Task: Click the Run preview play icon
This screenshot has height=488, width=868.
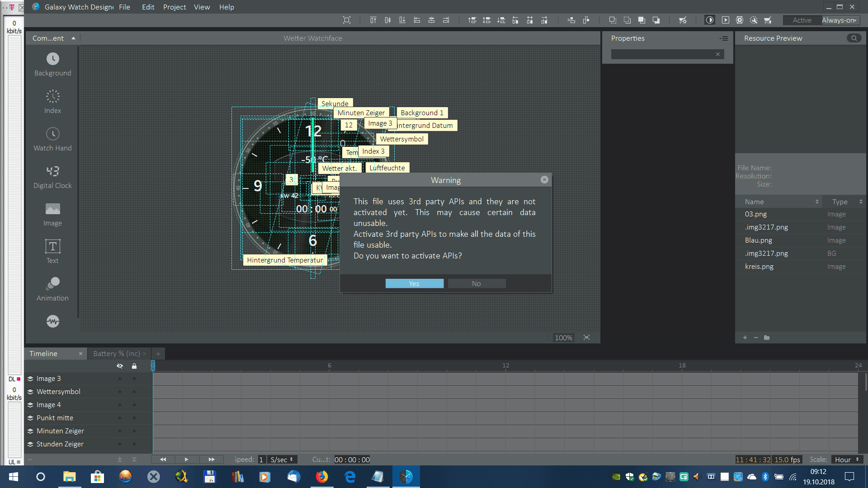Action: tap(725, 20)
